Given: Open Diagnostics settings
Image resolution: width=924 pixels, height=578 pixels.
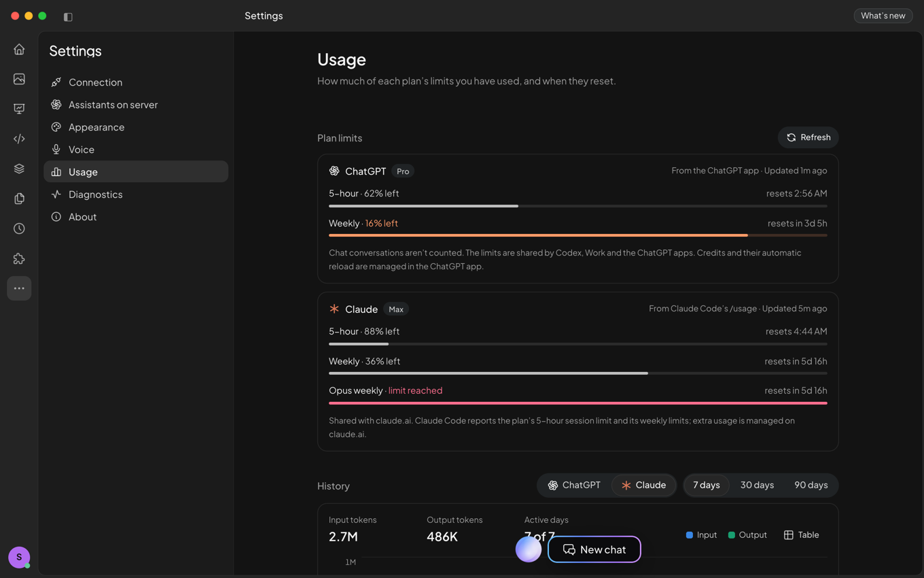Looking at the screenshot, I should coord(136,194).
